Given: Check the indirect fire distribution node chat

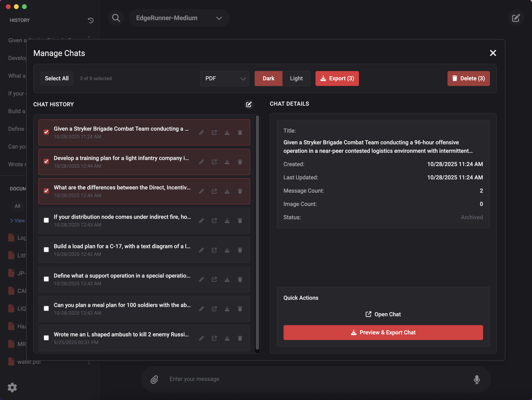Looking at the screenshot, I should 46,220.
